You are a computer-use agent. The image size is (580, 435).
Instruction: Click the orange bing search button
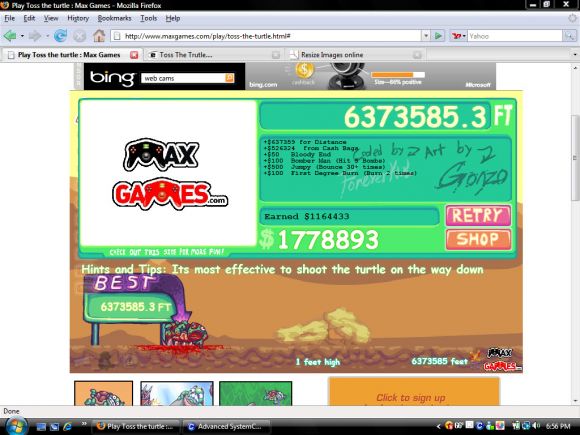229,78
